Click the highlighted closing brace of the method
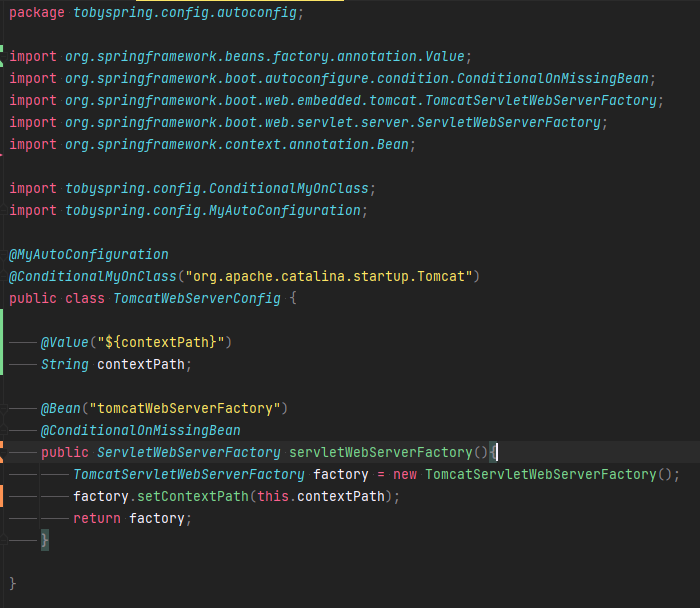Image resolution: width=700 pixels, height=608 pixels. pos(45,540)
